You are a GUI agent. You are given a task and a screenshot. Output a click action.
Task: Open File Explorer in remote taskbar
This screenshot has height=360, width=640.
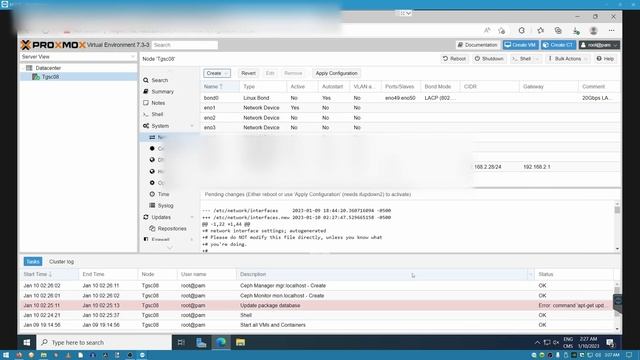tap(240, 342)
